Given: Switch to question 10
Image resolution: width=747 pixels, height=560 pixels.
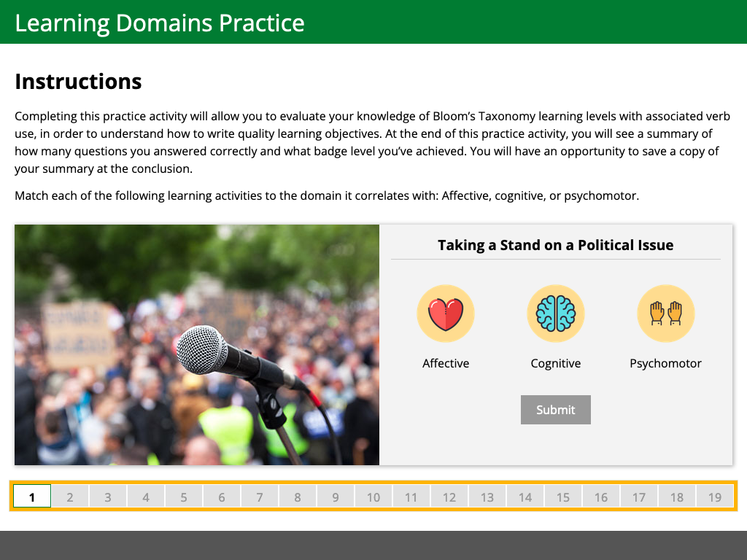Looking at the screenshot, I should click(x=373, y=497).
